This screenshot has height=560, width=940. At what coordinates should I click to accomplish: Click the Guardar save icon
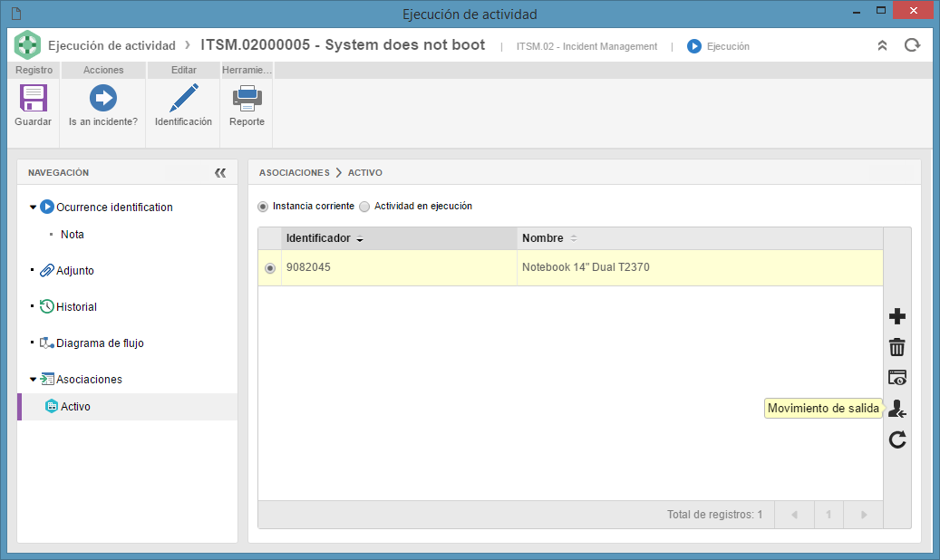coord(33,98)
